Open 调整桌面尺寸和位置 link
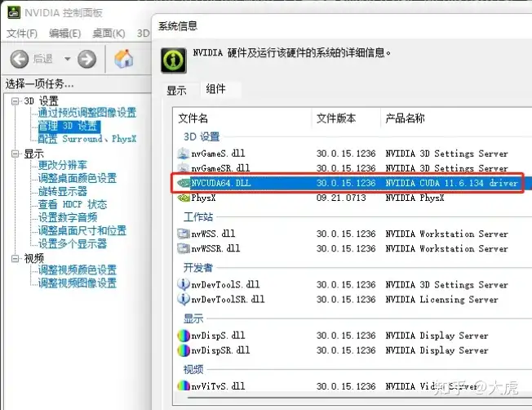 [x=82, y=230]
